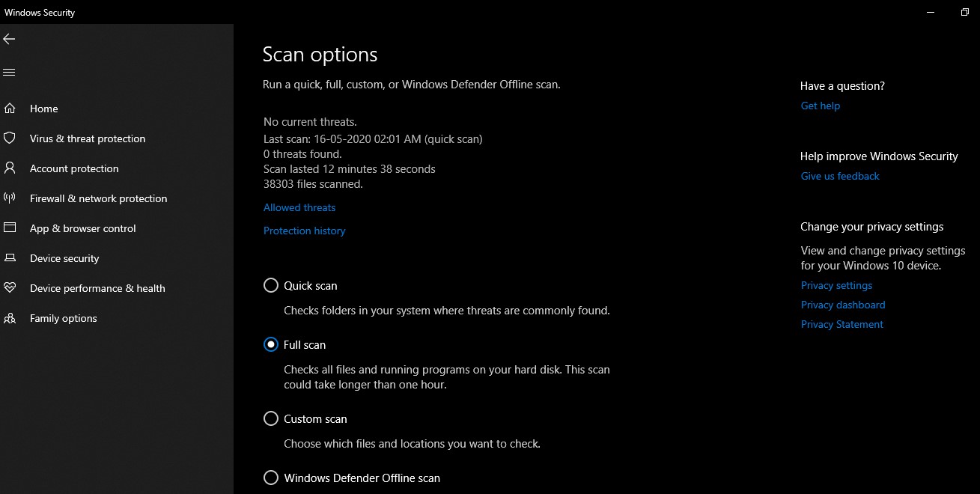This screenshot has width=980, height=494.
Task: Open the Give us feedback link
Action: (x=840, y=176)
